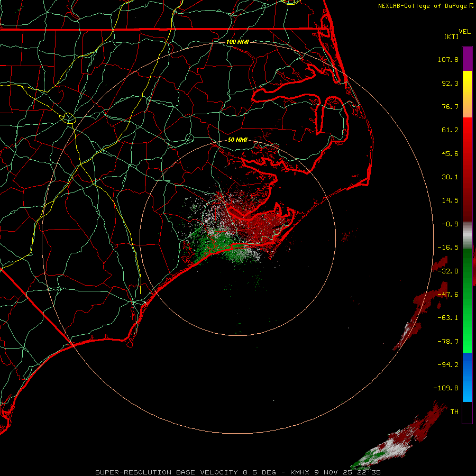Click the -0.9 legend value

(x=450, y=224)
